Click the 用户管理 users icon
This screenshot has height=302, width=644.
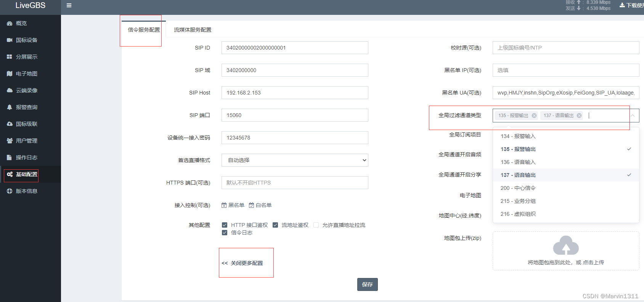(10, 141)
